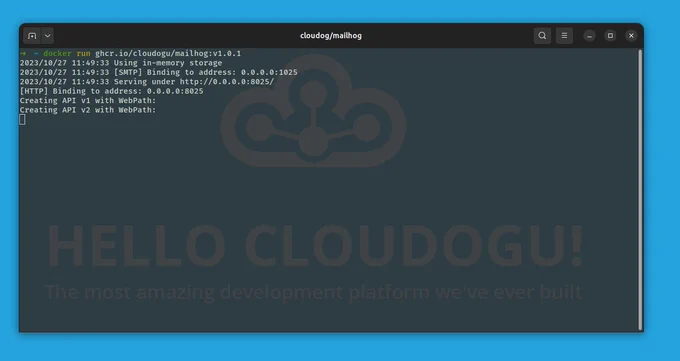The height and width of the screenshot is (361, 680).
Task: Click the terminal cursor block
Action: click(x=23, y=120)
